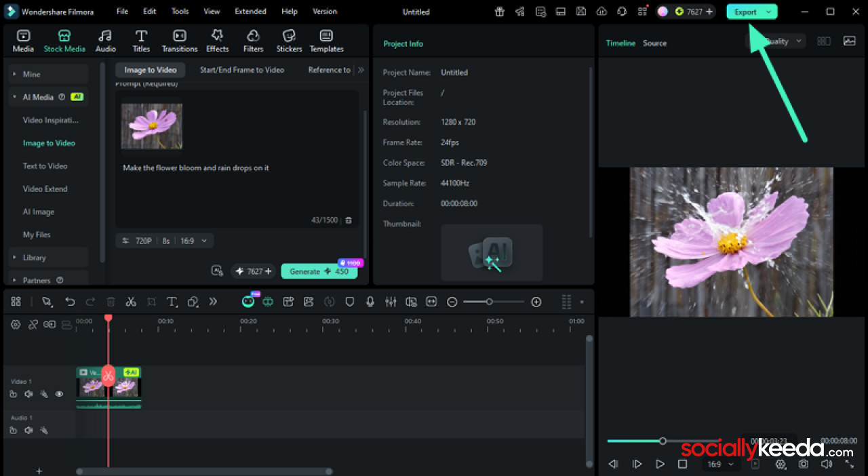Lock the Video 1 track

(x=14, y=394)
